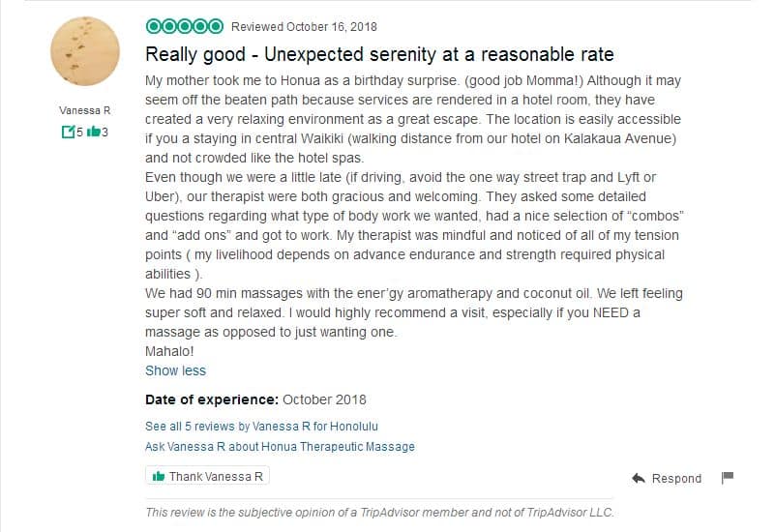Open Vanessa R's sandy footprints avatar

pos(85,51)
